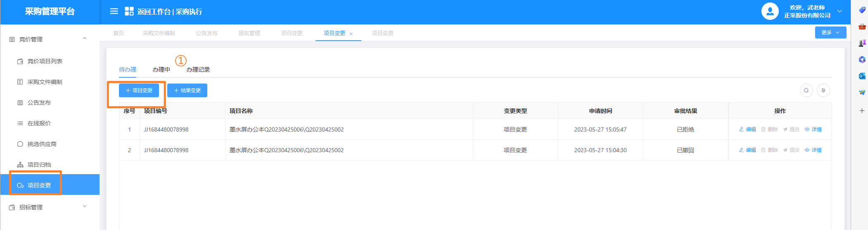View 详情 for the first row
The width and height of the screenshot is (868, 230).
pos(813,129)
